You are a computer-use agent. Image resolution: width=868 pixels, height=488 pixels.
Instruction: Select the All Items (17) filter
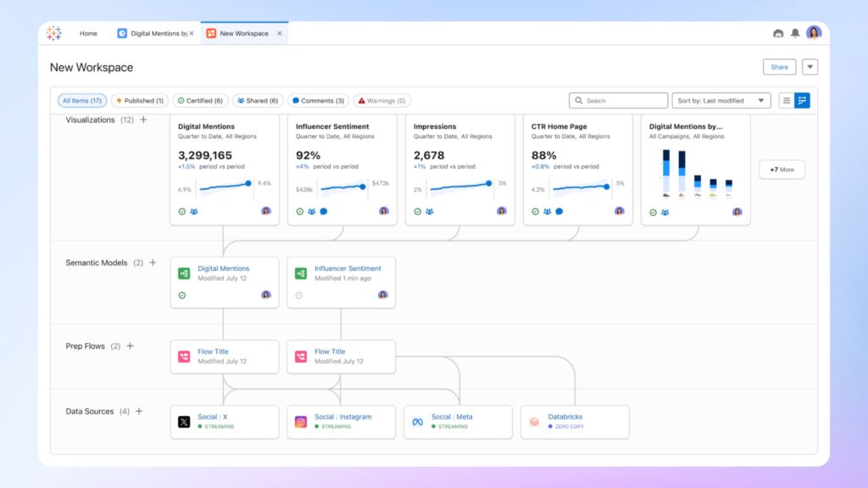coord(81,101)
